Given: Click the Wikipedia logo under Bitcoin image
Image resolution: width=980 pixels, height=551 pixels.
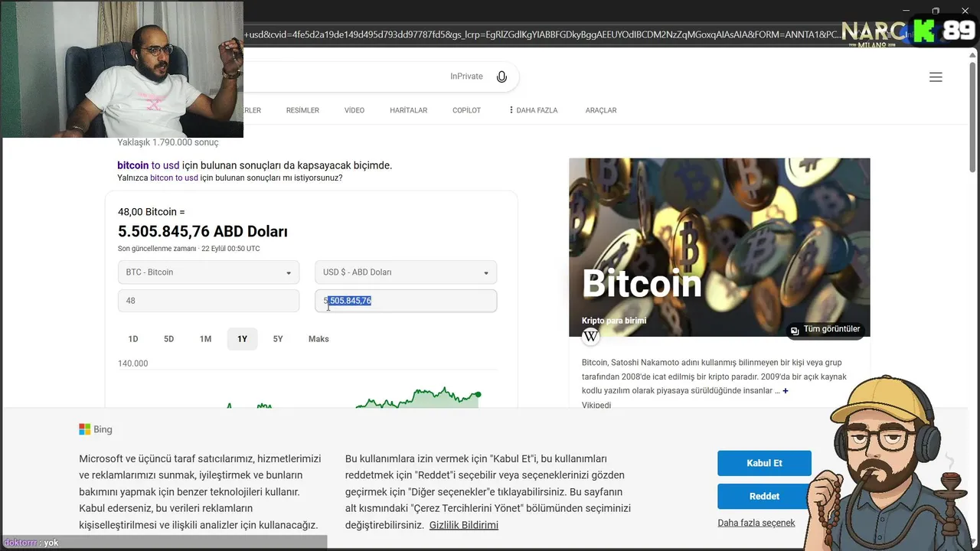Looking at the screenshot, I should (x=590, y=337).
